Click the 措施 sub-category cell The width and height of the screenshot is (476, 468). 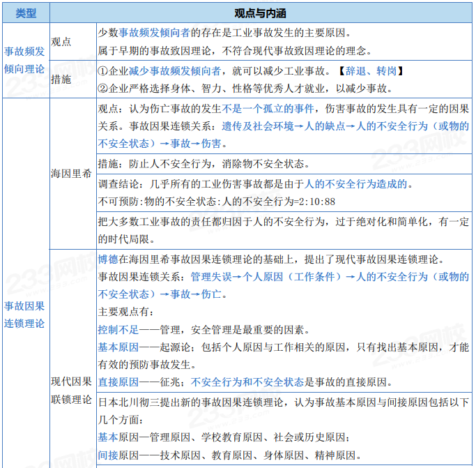[x=61, y=80]
